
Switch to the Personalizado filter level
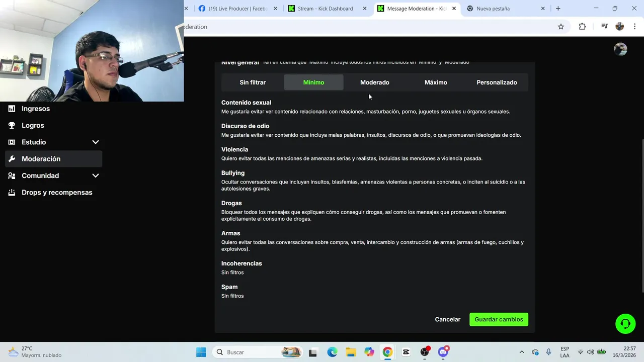[497, 82]
